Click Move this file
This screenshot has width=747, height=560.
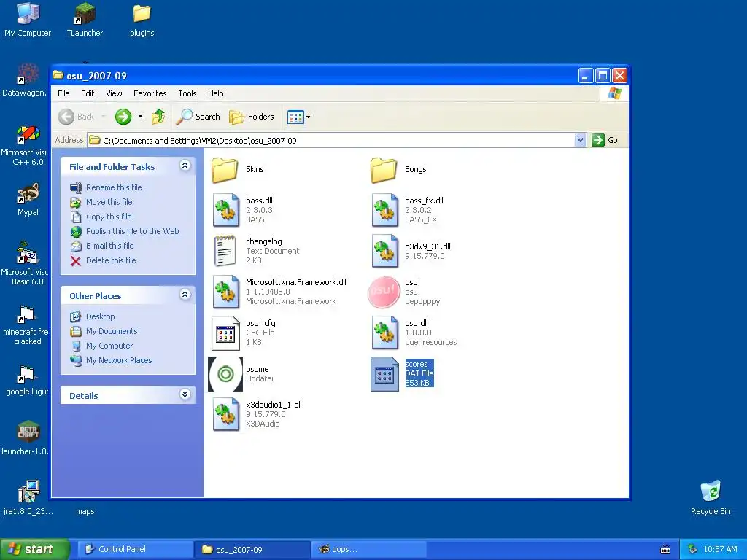click(109, 202)
